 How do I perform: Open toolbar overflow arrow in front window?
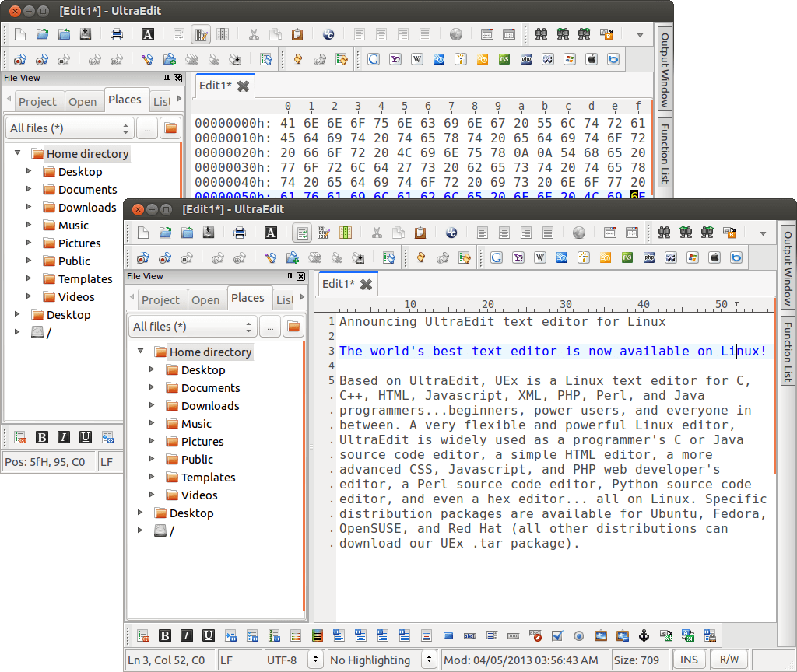click(x=763, y=233)
